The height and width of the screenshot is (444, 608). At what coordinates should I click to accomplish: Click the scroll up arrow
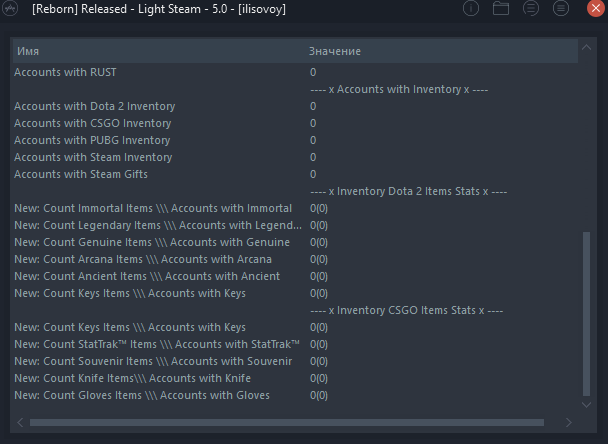586,48
